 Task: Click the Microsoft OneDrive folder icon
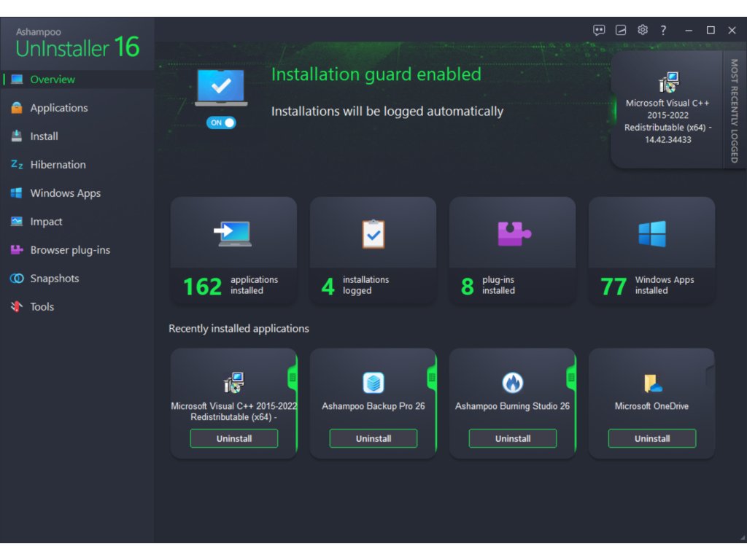tap(652, 382)
